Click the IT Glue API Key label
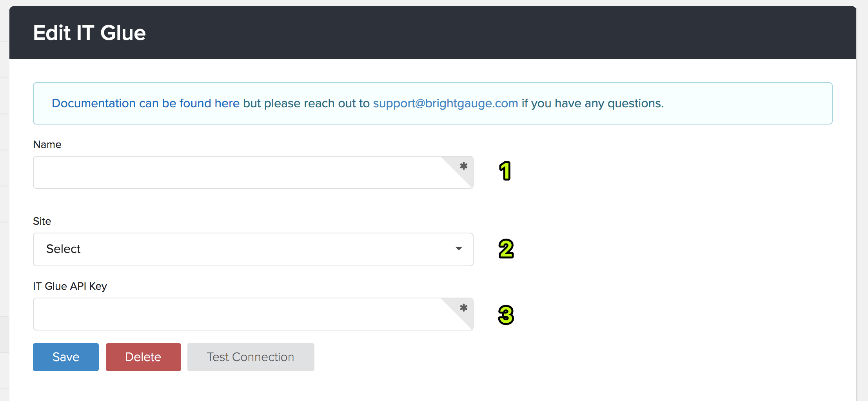 pyautogui.click(x=70, y=286)
